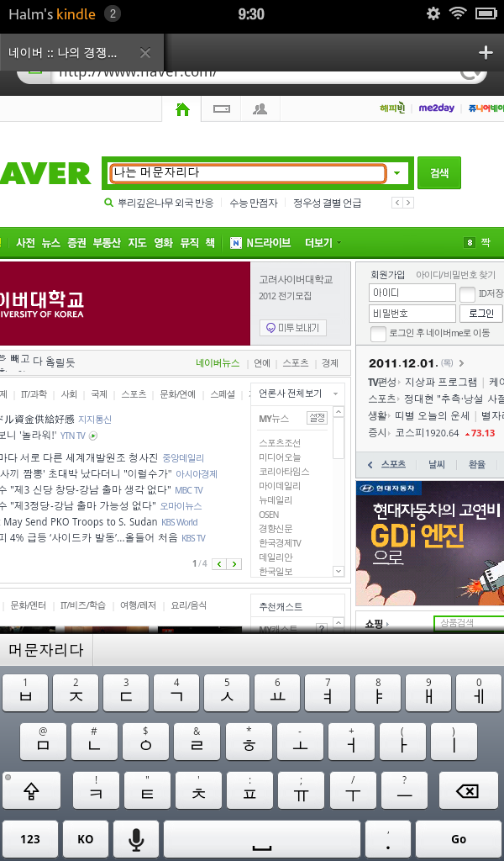Check the Wi-Fi status icon
Screen dimensions: 504x861
click(458, 13)
